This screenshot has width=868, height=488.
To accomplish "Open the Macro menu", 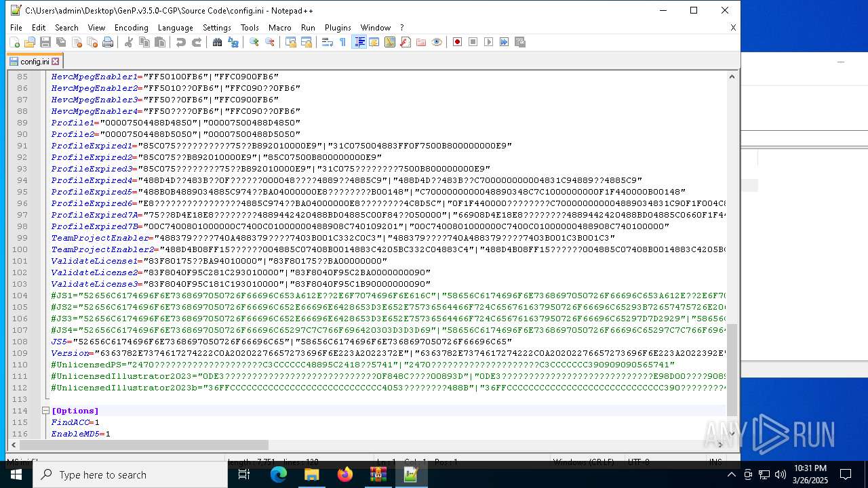I will tap(279, 28).
